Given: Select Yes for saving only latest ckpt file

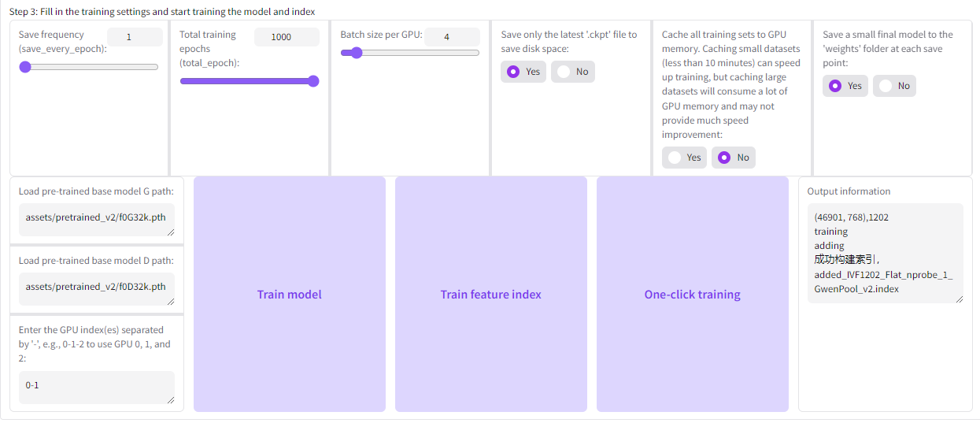Looking at the screenshot, I should point(523,72).
